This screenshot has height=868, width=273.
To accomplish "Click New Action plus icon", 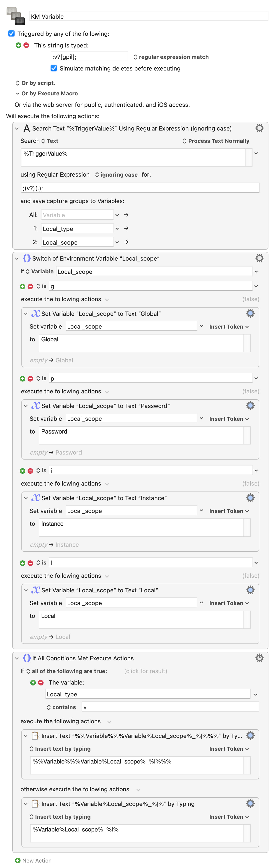I will pyautogui.click(x=18, y=860).
